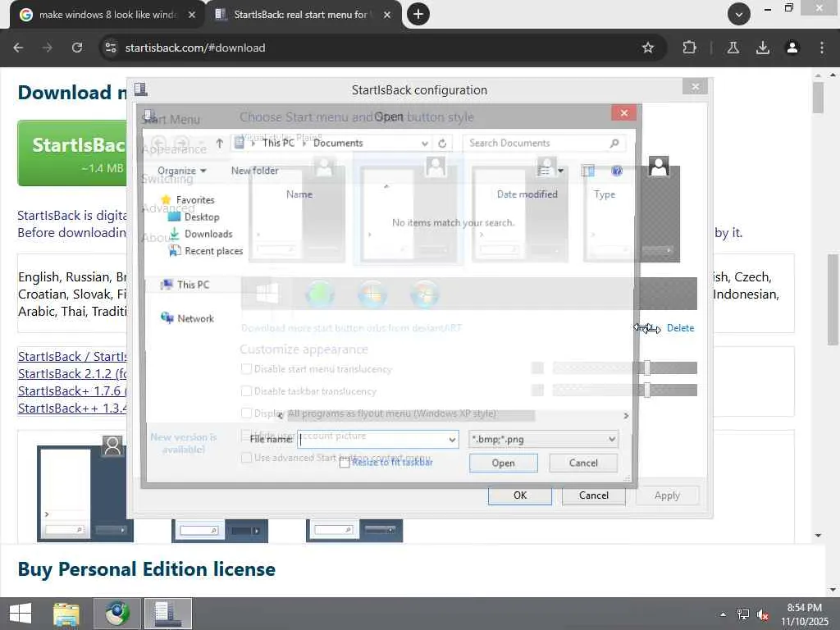Click the muted volume tray icon
Screen dimensions: 840x630
(763, 614)
